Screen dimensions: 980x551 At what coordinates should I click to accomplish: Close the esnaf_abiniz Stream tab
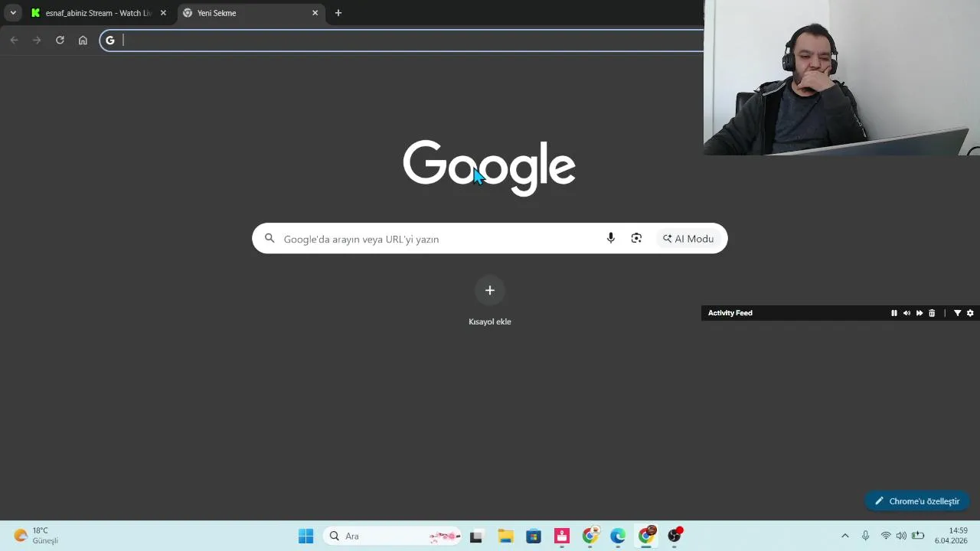click(163, 13)
